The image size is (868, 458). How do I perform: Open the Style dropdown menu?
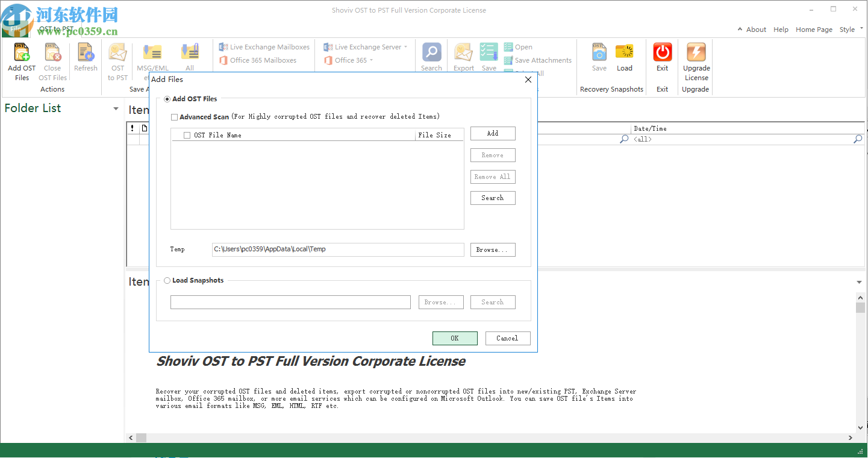click(851, 30)
